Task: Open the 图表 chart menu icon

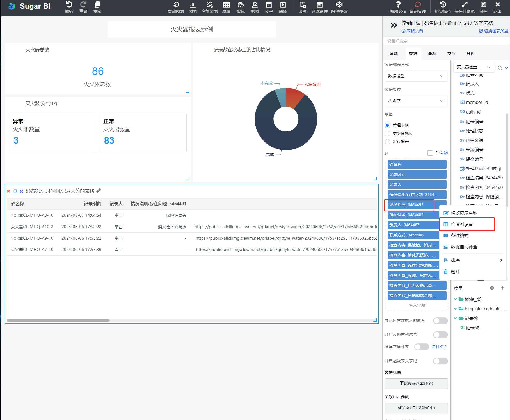Action: tap(193, 7)
